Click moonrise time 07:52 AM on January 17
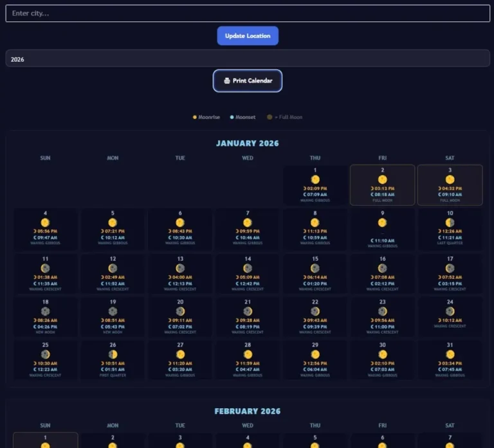 (x=450, y=277)
